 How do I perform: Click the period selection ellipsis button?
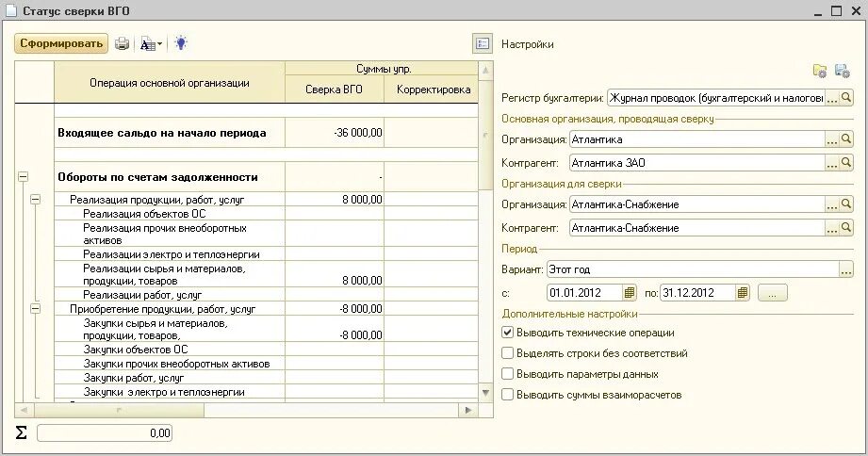tap(772, 293)
